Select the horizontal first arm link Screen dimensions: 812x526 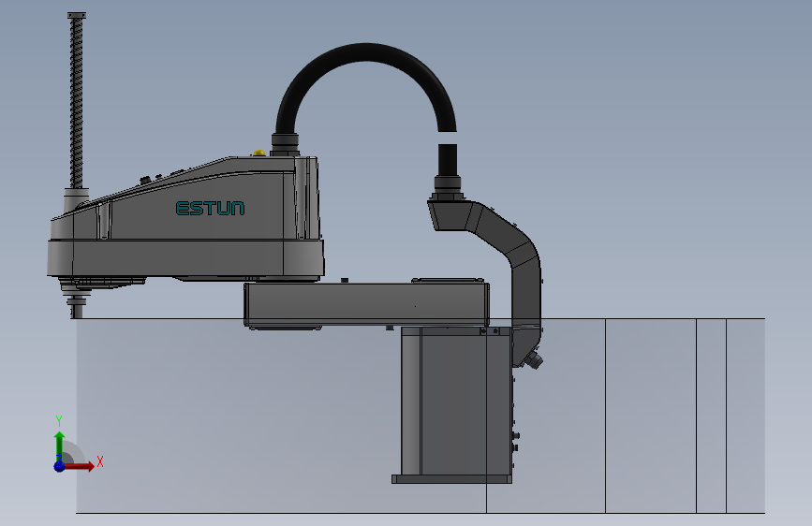pyautogui.click(x=366, y=305)
